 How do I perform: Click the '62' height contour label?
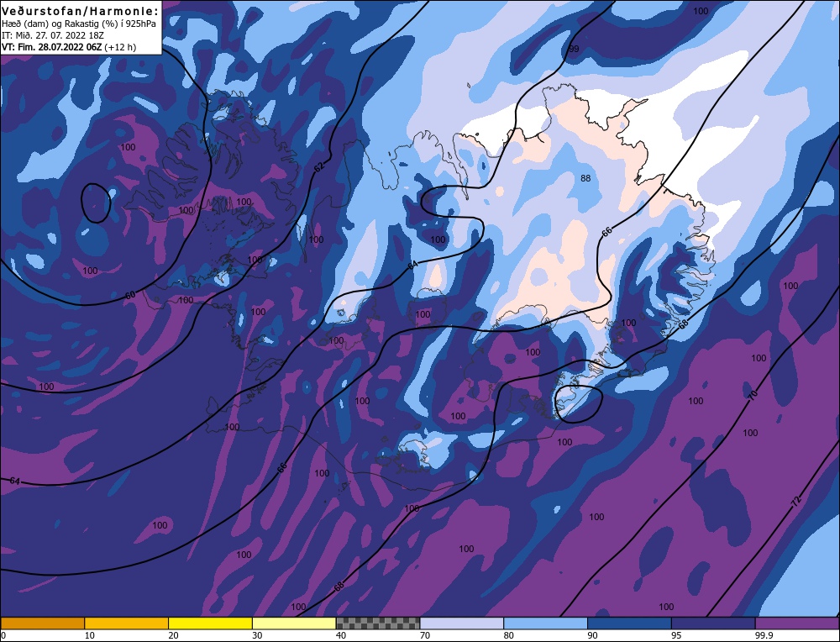click(319, 167)
